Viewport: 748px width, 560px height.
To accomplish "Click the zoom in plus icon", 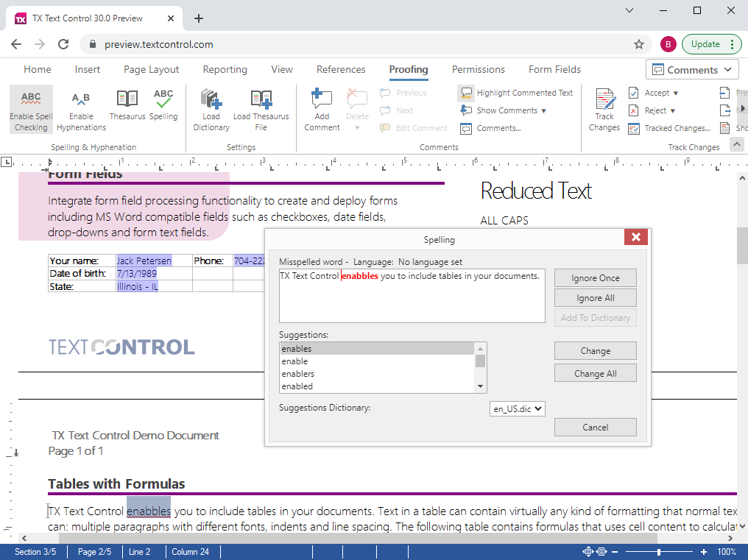I will [704, 552].
